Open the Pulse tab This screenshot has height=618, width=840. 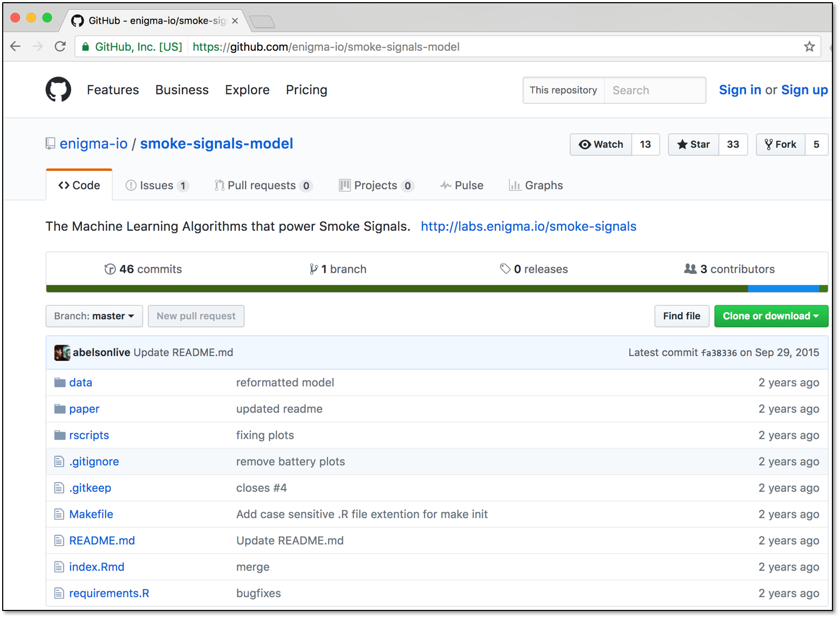(x=462, y=186)
